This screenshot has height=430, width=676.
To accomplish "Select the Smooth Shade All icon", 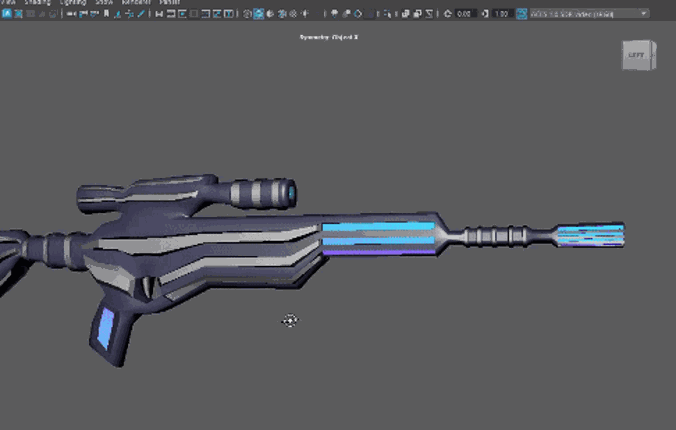I will coord(258,14).
